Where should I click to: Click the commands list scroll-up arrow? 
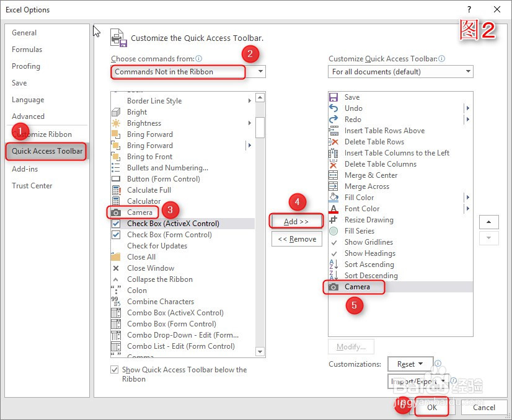[260, 98]
